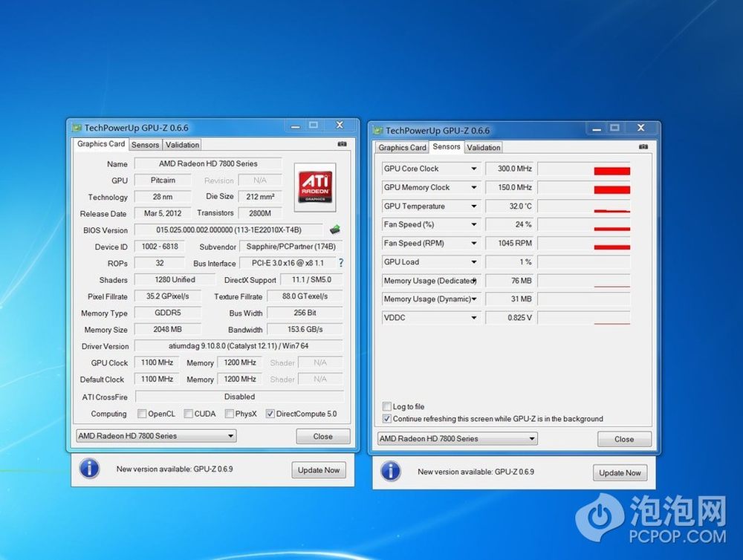
Task: Click the blue info icon under left window
Action: click(x=90, y=469)
